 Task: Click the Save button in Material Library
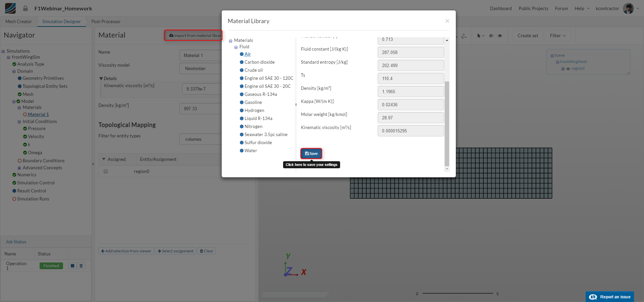coord(311,154)
